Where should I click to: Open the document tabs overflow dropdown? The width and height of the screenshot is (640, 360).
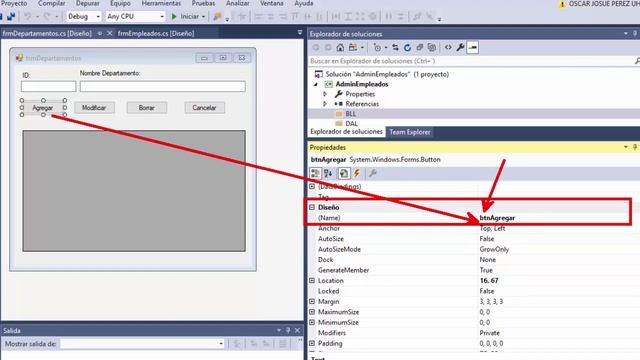click(x=300, y=32)
